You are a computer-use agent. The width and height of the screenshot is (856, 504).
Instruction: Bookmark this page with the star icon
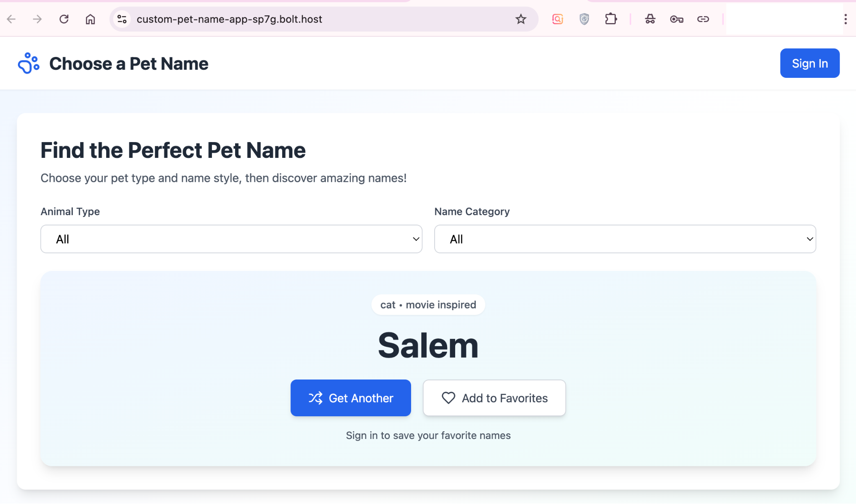[521, 19]
